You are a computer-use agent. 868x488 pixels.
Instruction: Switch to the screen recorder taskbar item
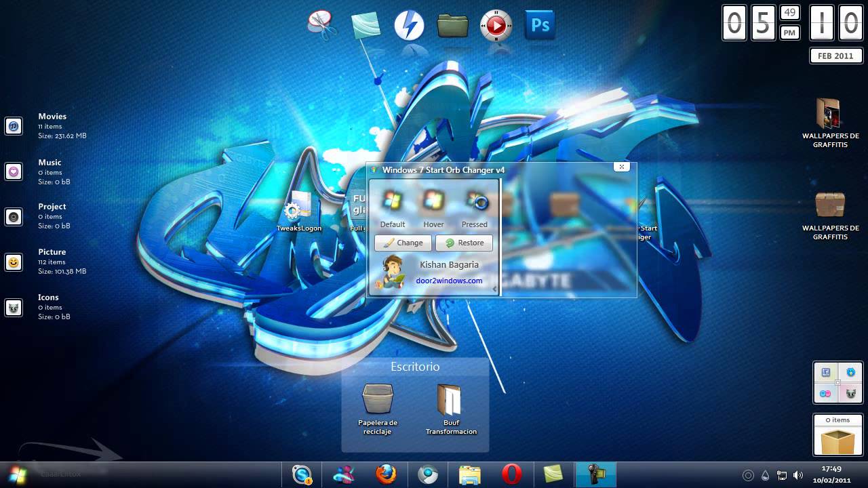(596, 475)
